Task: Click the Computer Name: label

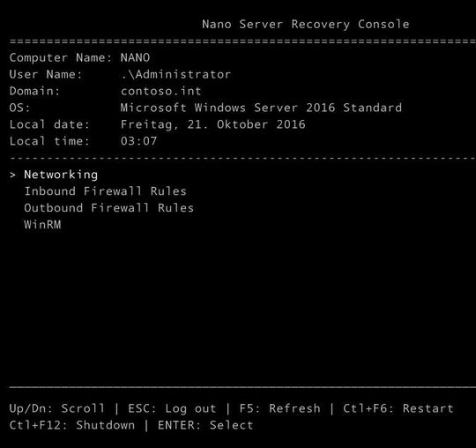Action: [61, 57]
